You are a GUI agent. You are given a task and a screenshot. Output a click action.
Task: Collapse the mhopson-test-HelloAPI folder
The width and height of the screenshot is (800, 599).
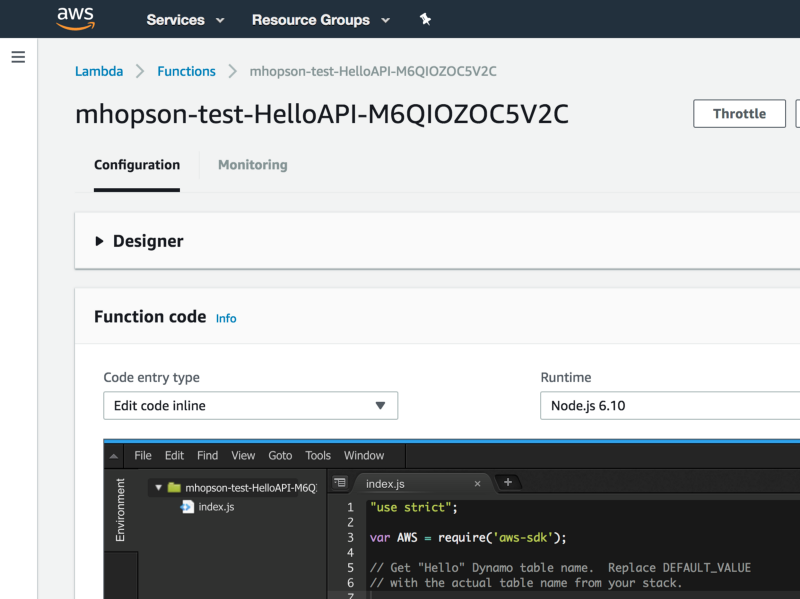coord(159,488)
